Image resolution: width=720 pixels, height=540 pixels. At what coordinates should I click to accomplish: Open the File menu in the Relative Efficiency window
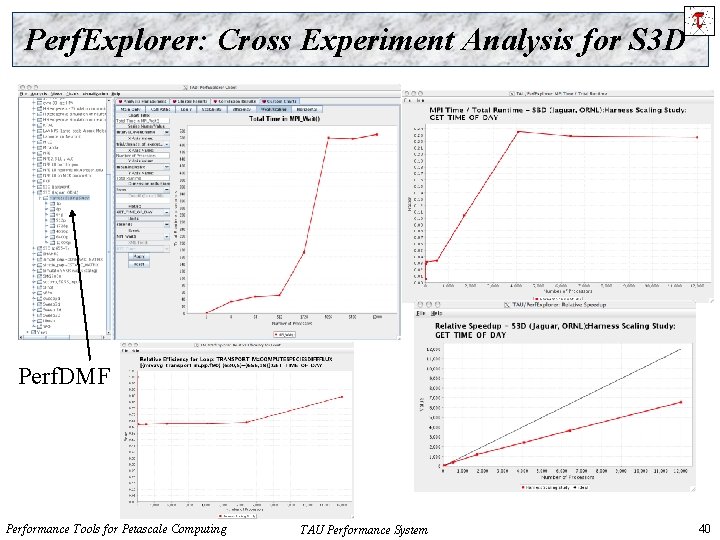pyautogui.click(x=125, y=351)
